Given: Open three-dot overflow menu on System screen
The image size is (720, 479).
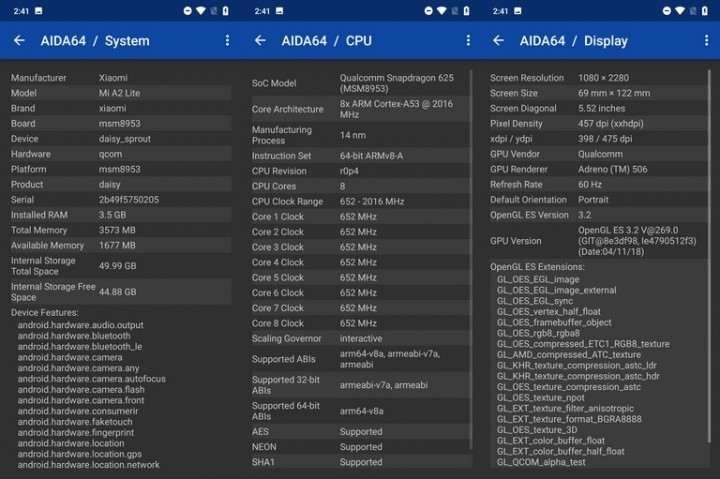Looking at the screenshot, I should pyautogui.click(x=227, y=41).
